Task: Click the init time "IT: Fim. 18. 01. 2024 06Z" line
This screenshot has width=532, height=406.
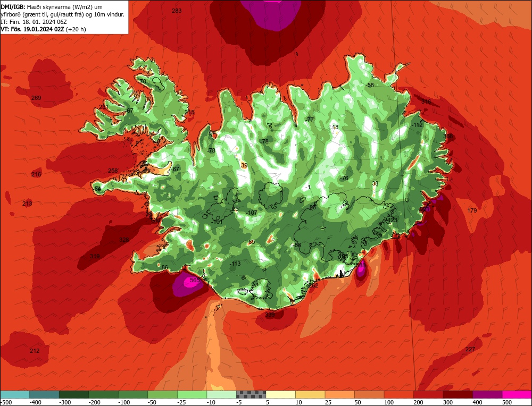Action: pyautogui.click(x=34, y=22)
